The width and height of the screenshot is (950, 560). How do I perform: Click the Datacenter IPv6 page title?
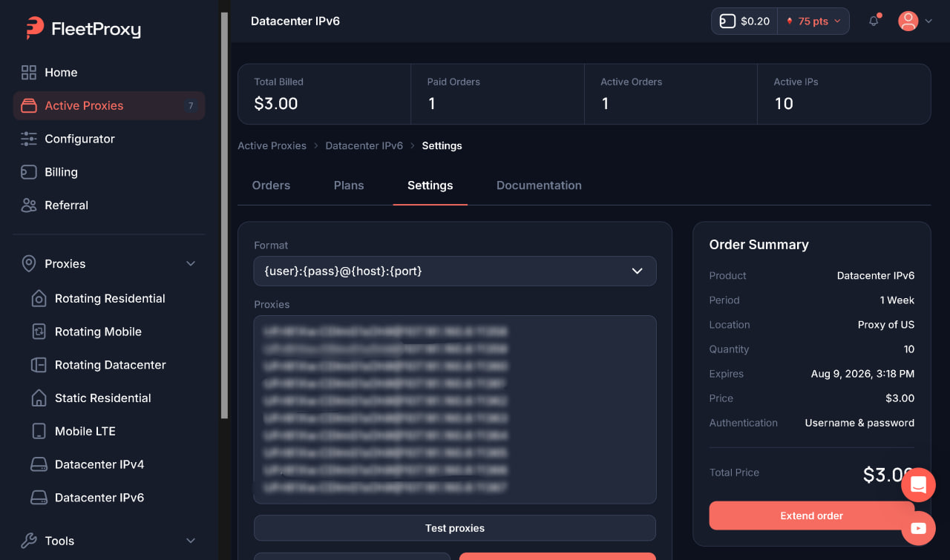click(x=295, y=22)
